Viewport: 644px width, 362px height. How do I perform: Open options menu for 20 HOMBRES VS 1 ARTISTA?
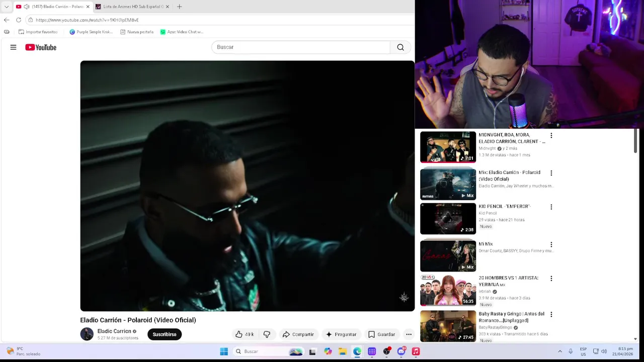pyautogui.click(x=551, y=279)
